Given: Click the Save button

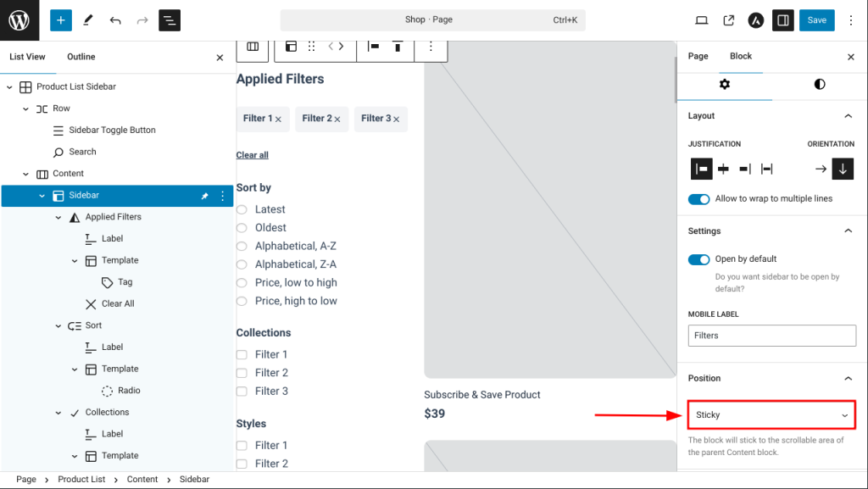Looking at the screenshot, I should (x=816, y=20).
